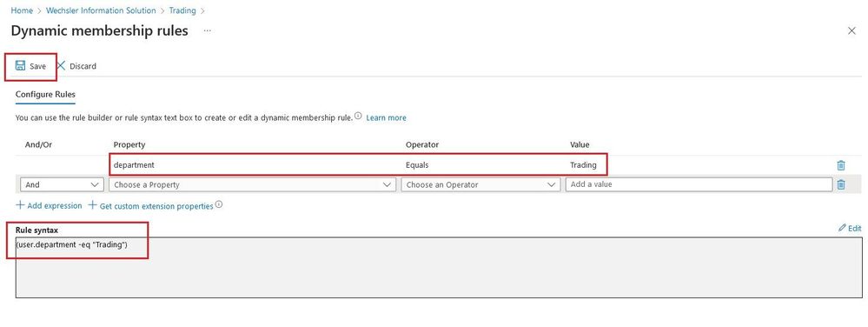Screen dimensions: 868x327
Task: Go to Home breadcrumb
Action: (x=22, y=10)
